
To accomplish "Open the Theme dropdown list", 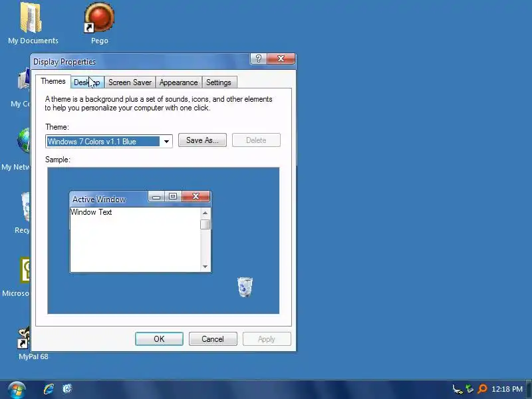I will pos(166,142).
